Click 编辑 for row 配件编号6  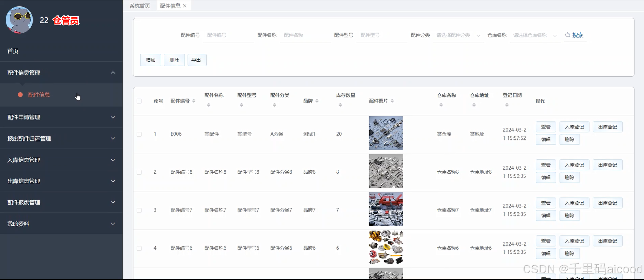tap(546, 253)
